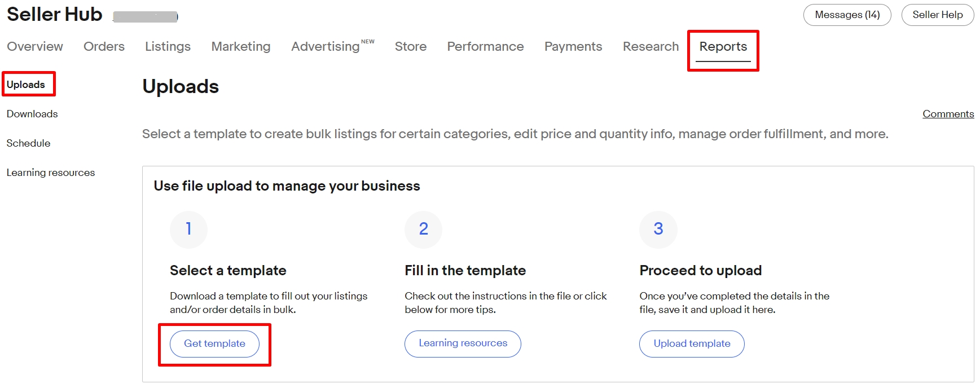
Task: Open the Comments link
Action: (948, 113)
